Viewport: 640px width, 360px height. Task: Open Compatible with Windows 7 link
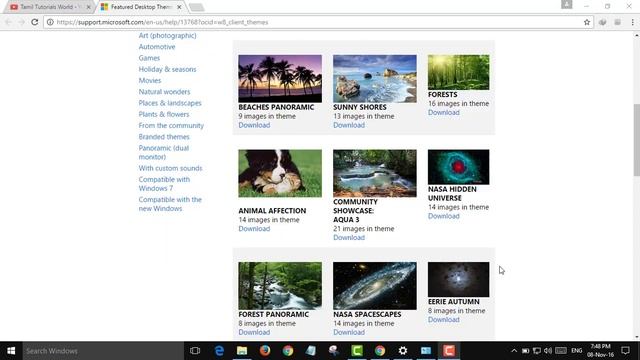click(164, 184)
